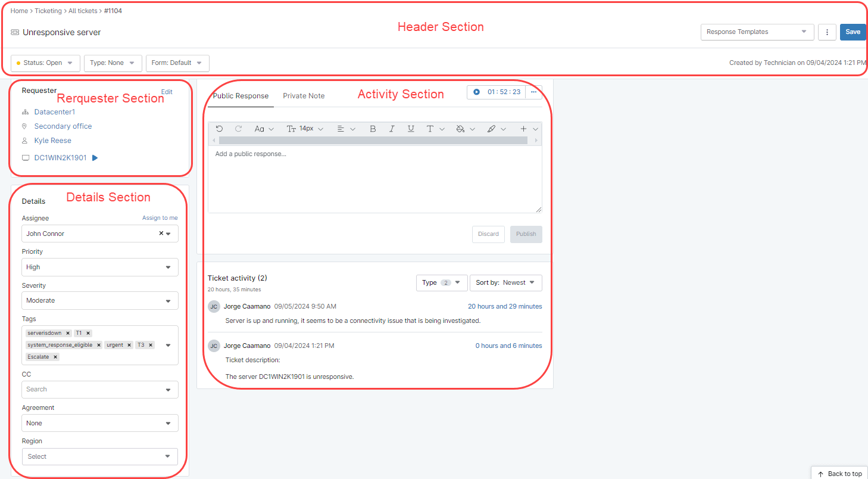Screen dimensions: 868x479
Task: Expand the Priority dropdown
Action: click(x=99, y=268)
